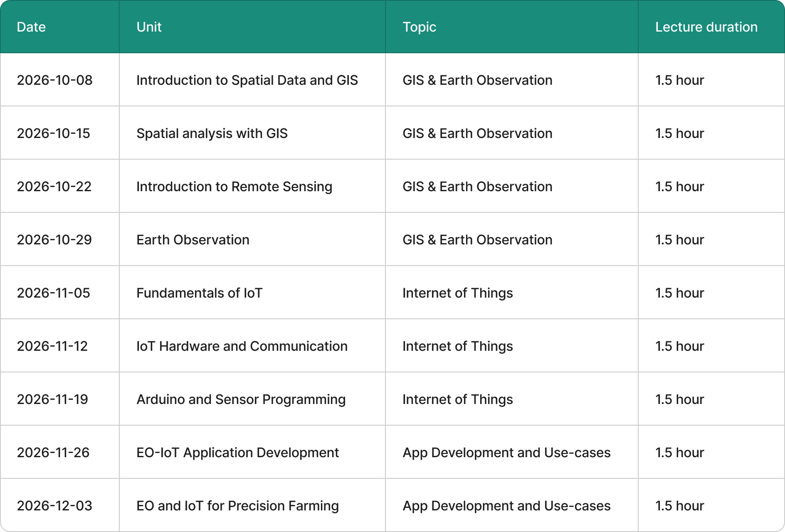The height and width of the screenshot is (532, 785).
Task: Click the duration in the 2026-11-19 row
Action: (680, 399)
